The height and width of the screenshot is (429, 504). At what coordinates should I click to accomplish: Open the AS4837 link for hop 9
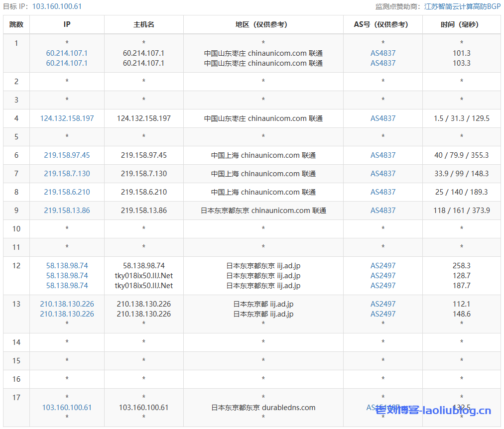382,210
